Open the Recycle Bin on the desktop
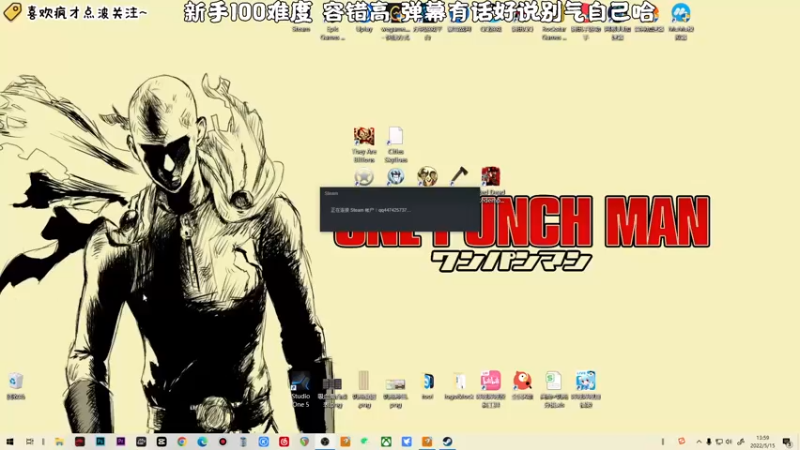Viewport: 800px width, 450px height. tap(16, 385)
